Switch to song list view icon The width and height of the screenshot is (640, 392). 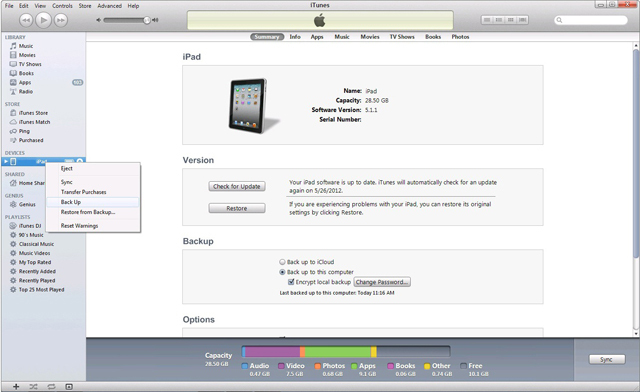point(487,20)
